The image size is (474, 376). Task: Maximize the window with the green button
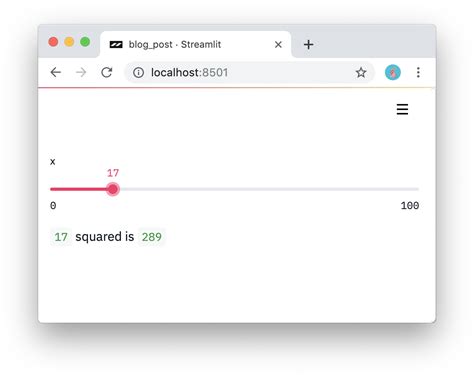[x=85, y=42]
